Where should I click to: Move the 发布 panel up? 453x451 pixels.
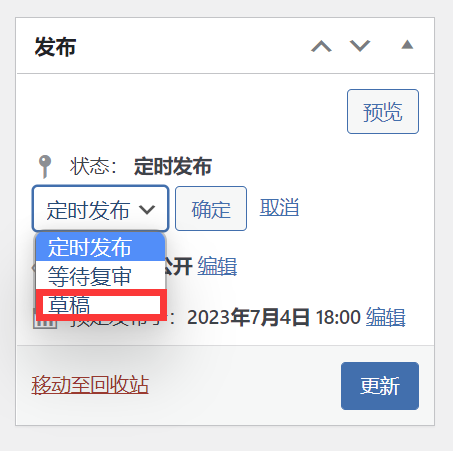point(321,46)
